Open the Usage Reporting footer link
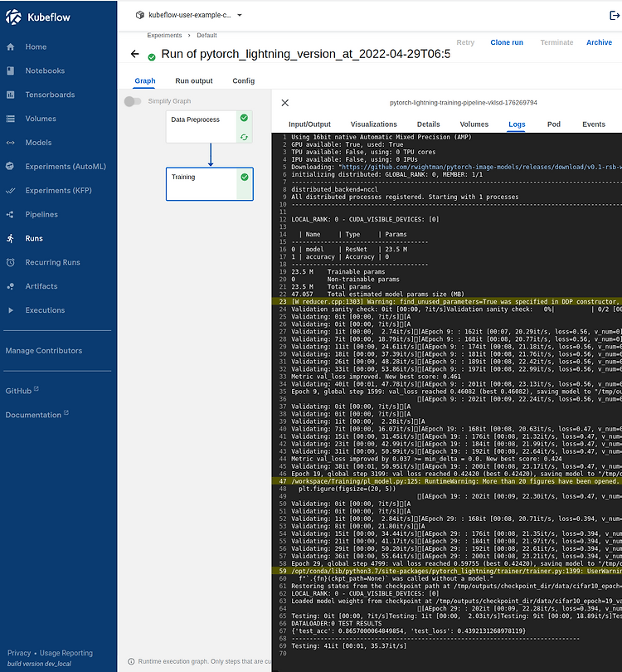622x672 pixels. click(66, 653)
